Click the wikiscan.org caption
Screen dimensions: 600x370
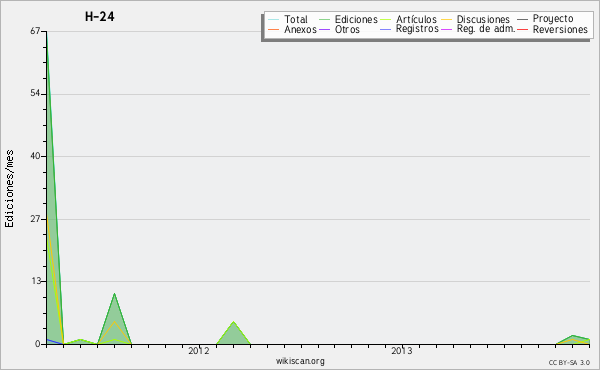pos(300,361)
